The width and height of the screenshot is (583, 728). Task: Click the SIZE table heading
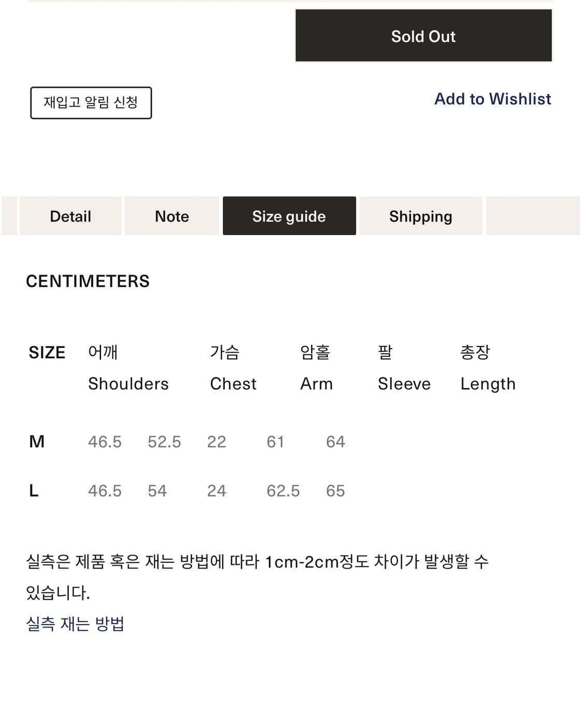coord(47,352)
